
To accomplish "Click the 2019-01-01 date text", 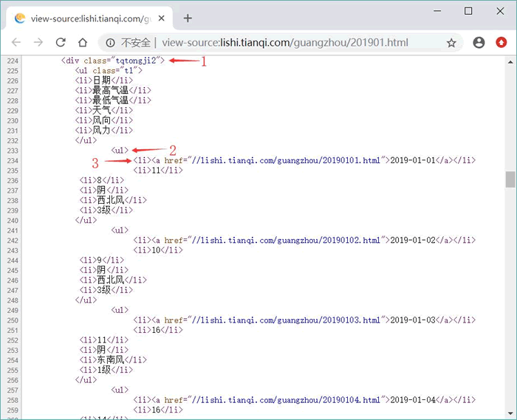I will pyautogui.click(x=413, y=160).
